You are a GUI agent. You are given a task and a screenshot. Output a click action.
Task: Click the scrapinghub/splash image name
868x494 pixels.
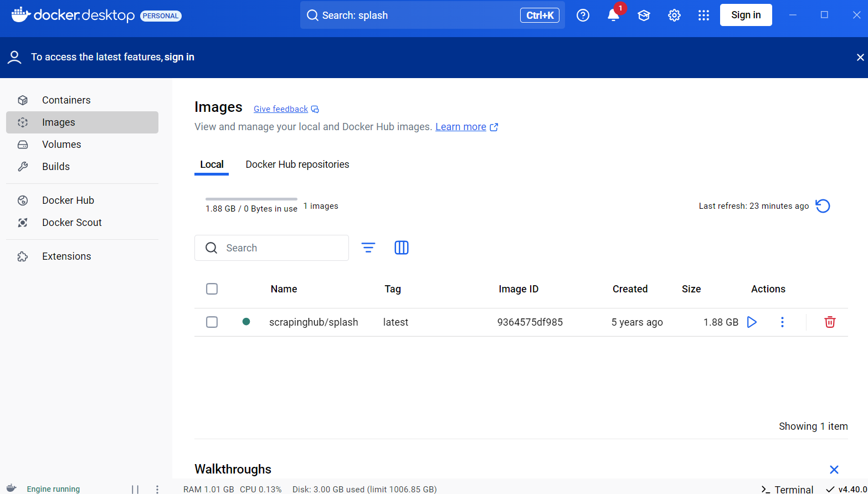(x=314, y=322)
